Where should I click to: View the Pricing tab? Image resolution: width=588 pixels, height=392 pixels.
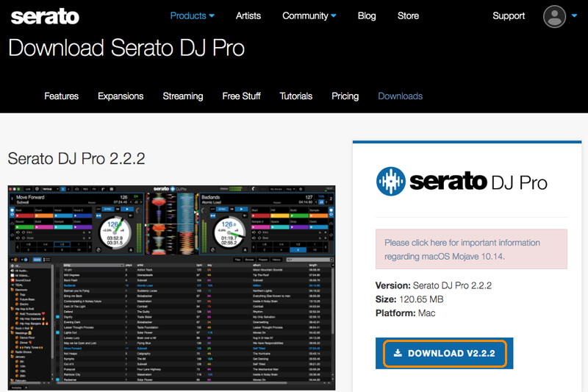click(x=345, y=96)
